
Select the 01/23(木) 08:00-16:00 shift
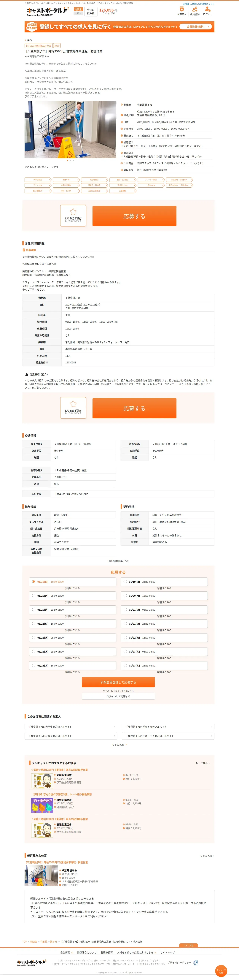(164, 652)
